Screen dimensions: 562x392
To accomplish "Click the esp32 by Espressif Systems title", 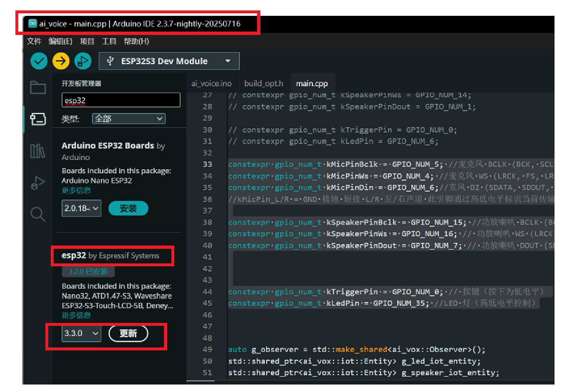I will (110, 256).
